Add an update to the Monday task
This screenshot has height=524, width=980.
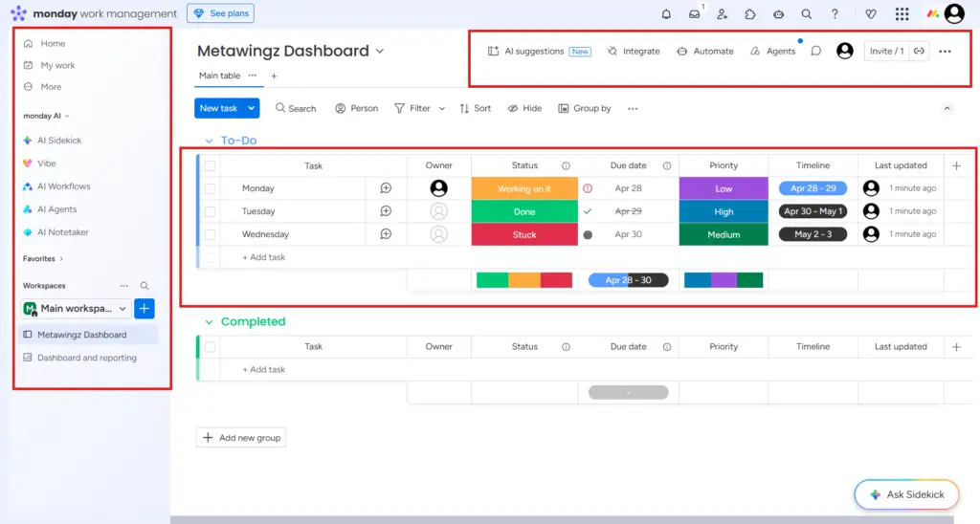386,188
